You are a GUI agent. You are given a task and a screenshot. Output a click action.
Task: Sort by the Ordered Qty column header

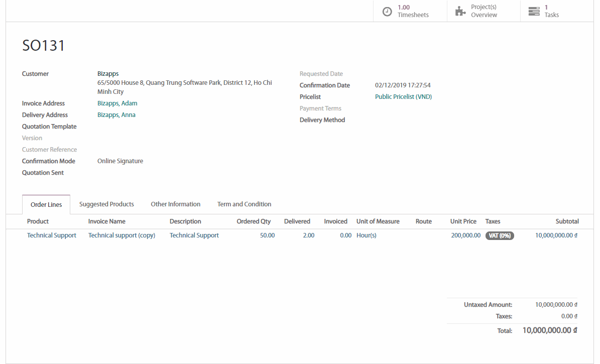click(x=254, y=221)
